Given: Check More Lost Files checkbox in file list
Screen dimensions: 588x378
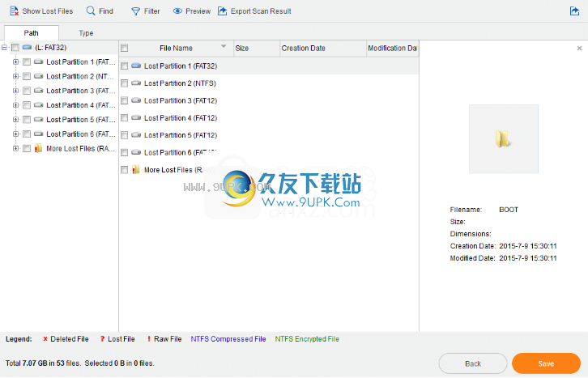Looking at the screenshot, I should 125,170.
